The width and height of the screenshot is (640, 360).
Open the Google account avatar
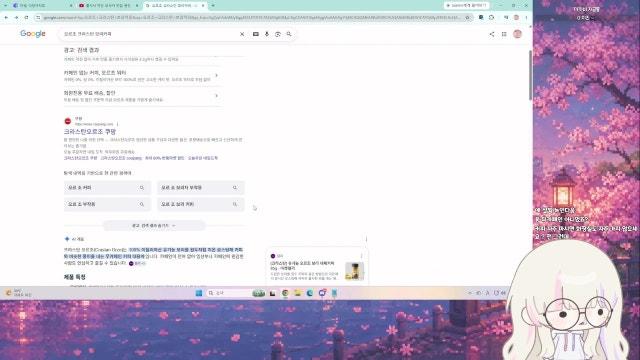click(x=518, y=34)
